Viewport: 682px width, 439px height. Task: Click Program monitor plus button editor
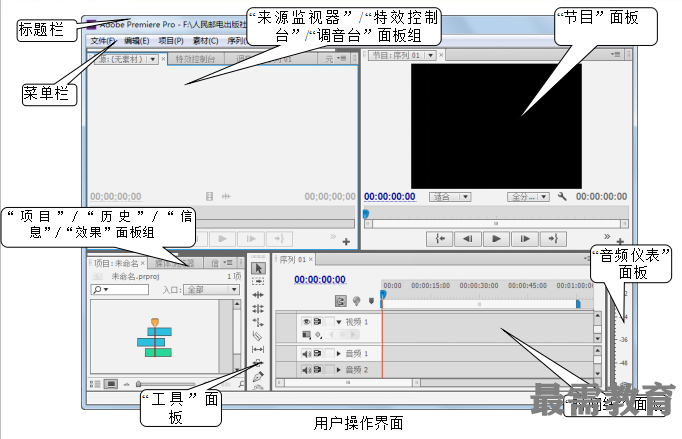pyautogui.click(x=620, y=241)
